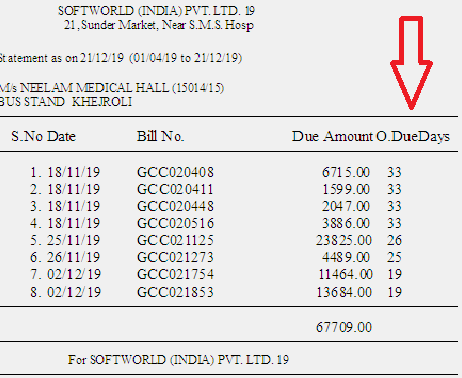Click due amount 1599.00
The height and width of the screenshot is (378, 462).
coord(346,189)
